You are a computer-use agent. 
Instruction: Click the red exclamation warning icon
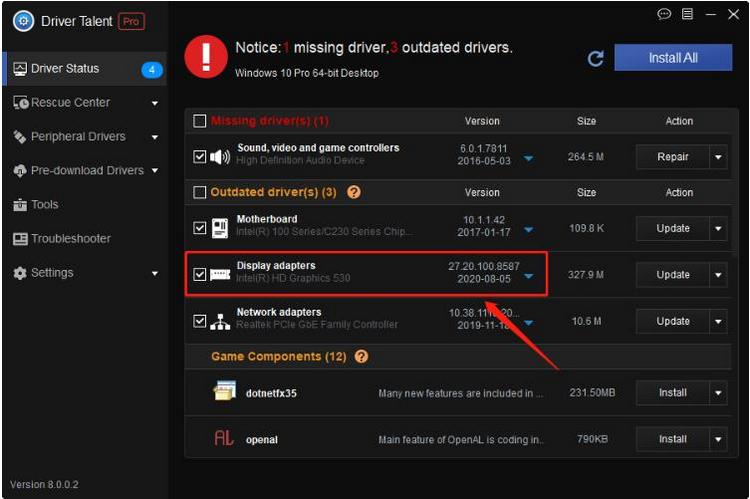coord(206,56)
